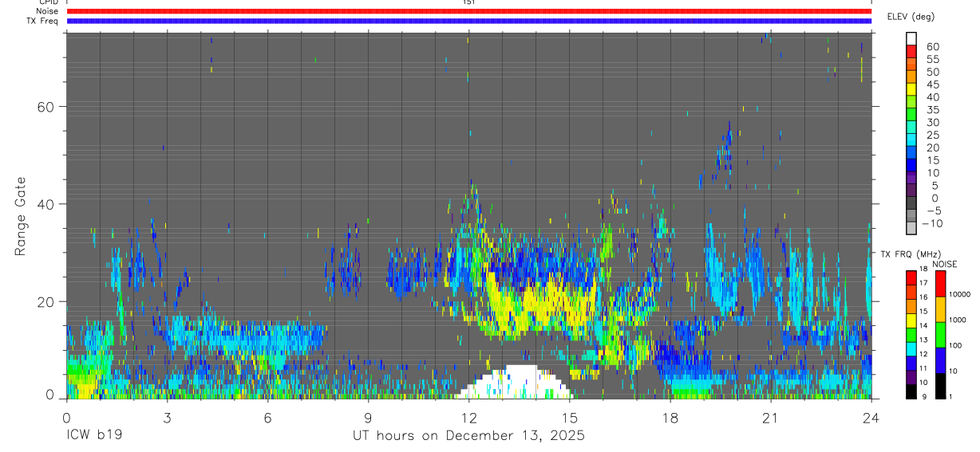Click the "14" label on the TX FRQ scale
The width and height of the screenshot is (980, 452).
(x=923, y=326)
